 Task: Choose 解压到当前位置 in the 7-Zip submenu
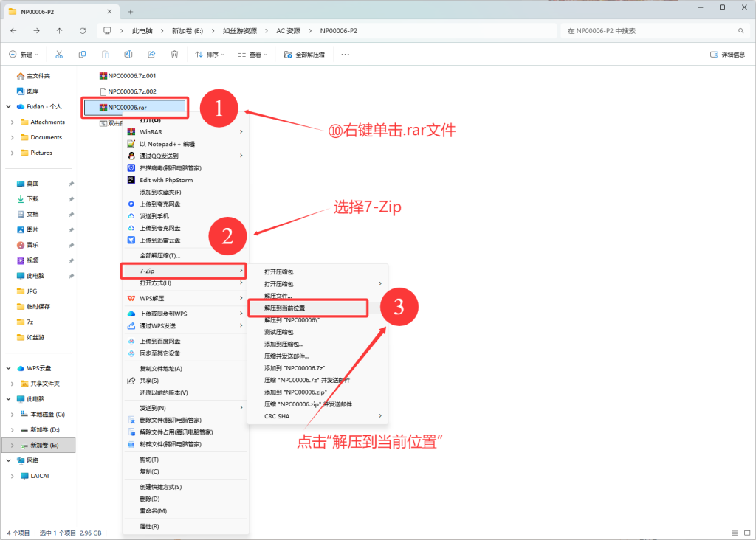(285, 308)
